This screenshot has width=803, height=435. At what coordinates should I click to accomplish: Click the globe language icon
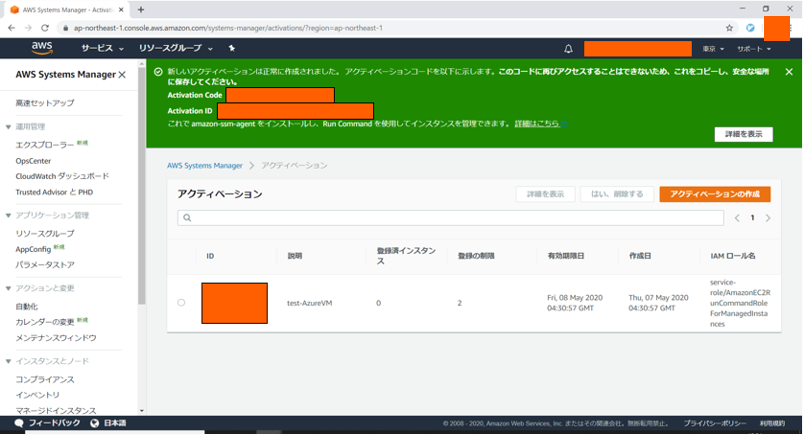tap(94, 423)
